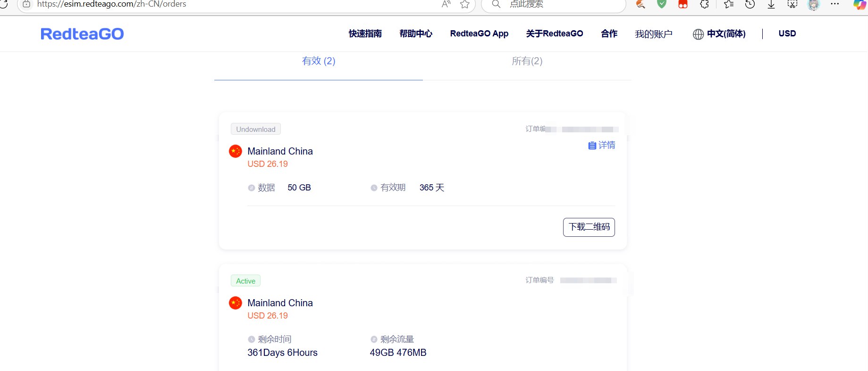The height and width of the screenshot is (371, 868).
Task: Open the Favorites list icon
Action: pos(728,4)
